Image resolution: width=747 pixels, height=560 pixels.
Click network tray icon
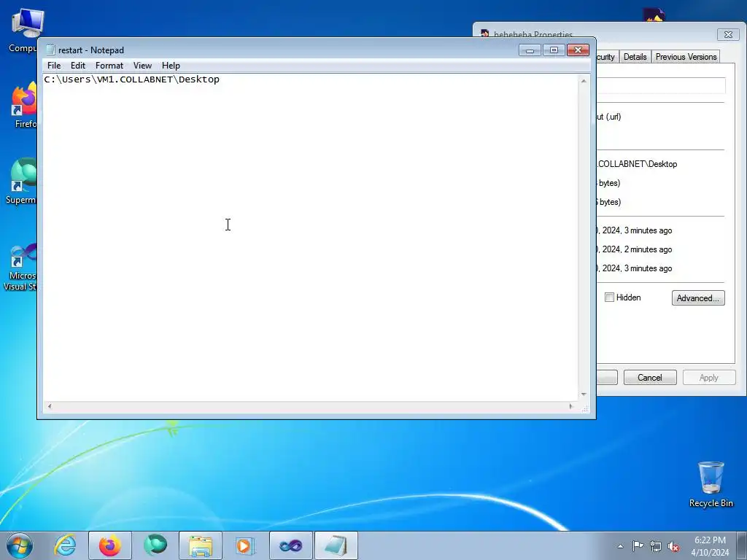pos(656,546)
